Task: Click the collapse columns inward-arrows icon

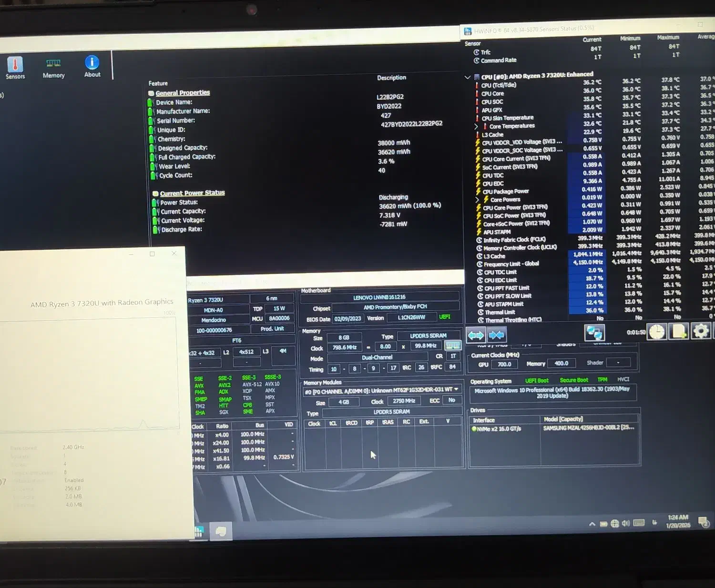Action: click(x=496, y=335)
